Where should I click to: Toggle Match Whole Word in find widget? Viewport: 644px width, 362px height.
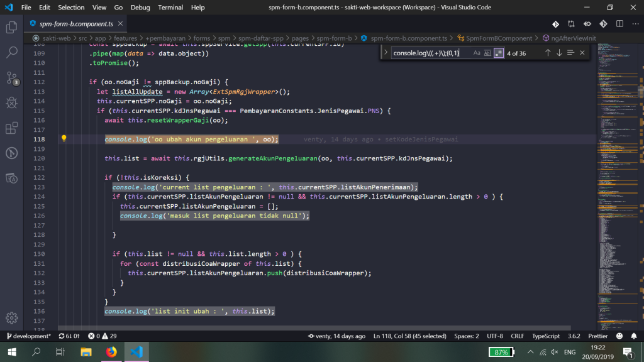[487, 53]
